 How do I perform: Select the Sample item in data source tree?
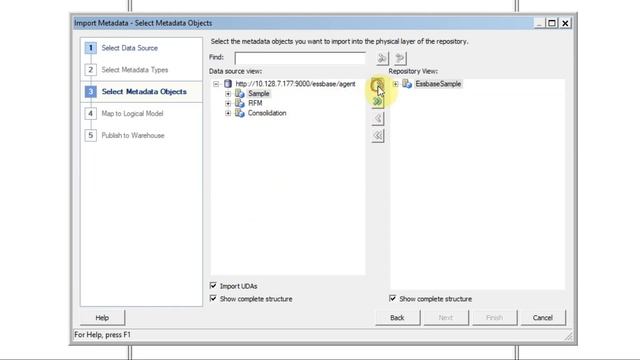click(x=259, y=94)
